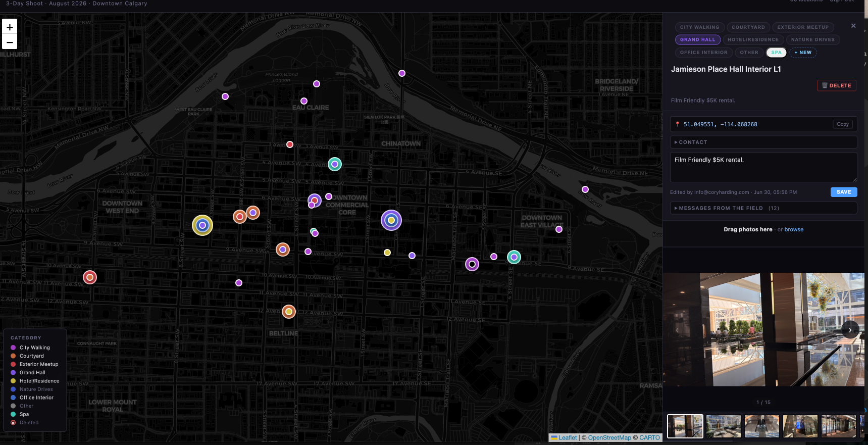Expand Messages From The Field (12)
This screenshot has height=445, width=868.
click(763, 208)
